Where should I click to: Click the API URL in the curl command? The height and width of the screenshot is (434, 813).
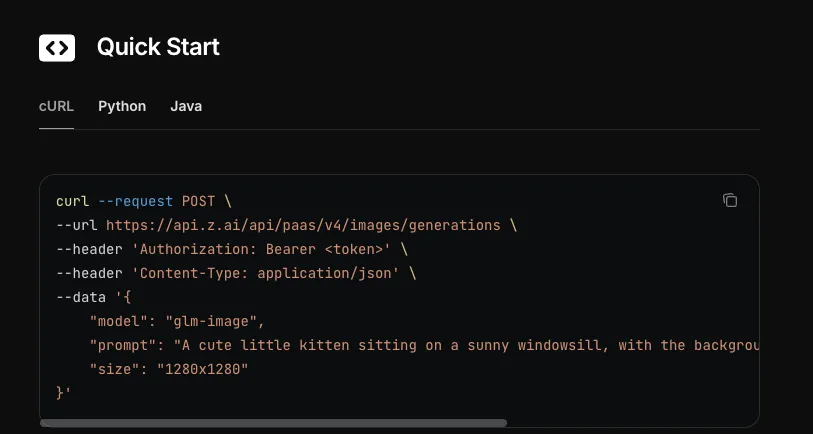303,225
